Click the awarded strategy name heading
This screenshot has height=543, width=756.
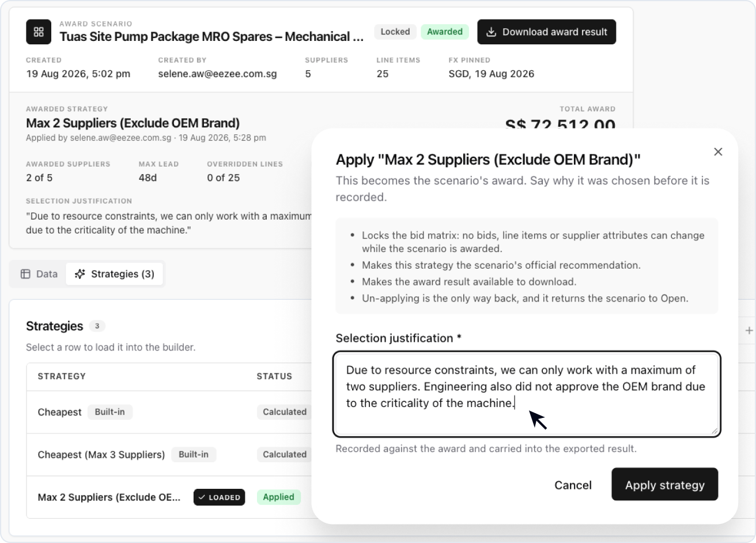[x=133, y=123]
